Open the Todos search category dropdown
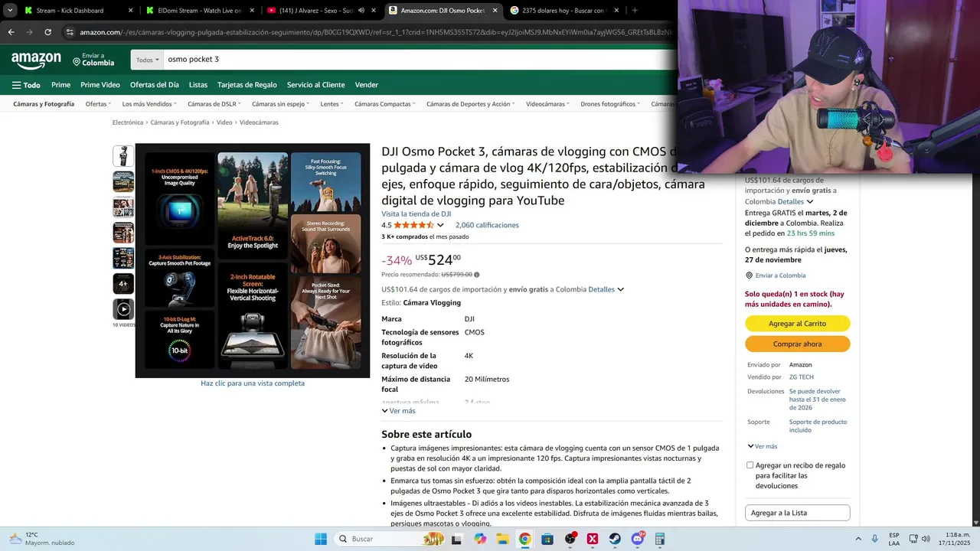Image resolution: width=980 pixels, height=551 pixels. point(147,60)
